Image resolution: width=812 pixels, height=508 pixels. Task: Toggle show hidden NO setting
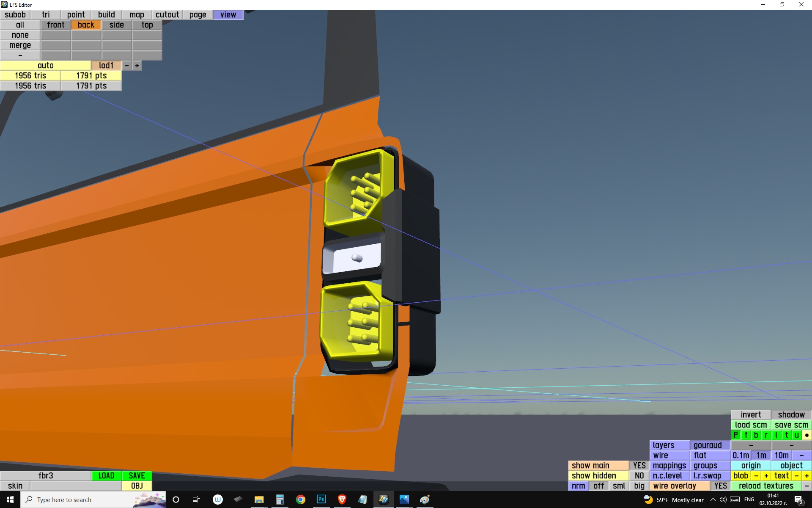click(639, 476)
